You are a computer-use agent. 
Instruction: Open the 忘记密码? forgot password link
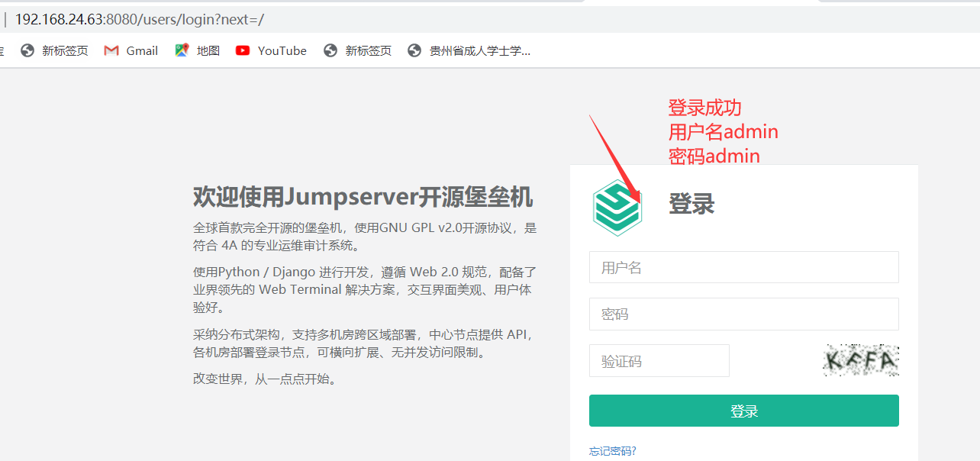pyautogui.click(x=612, y=451)
